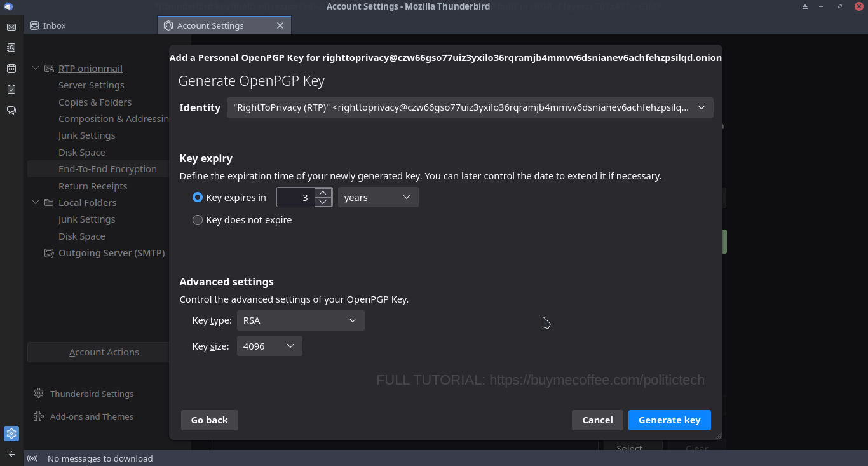Image resolution: width=868 pixels, height=466 pixels.
Task: Collapse the RTP onionmail account tree
Action: pyautogui.click(x=36, y=69)
